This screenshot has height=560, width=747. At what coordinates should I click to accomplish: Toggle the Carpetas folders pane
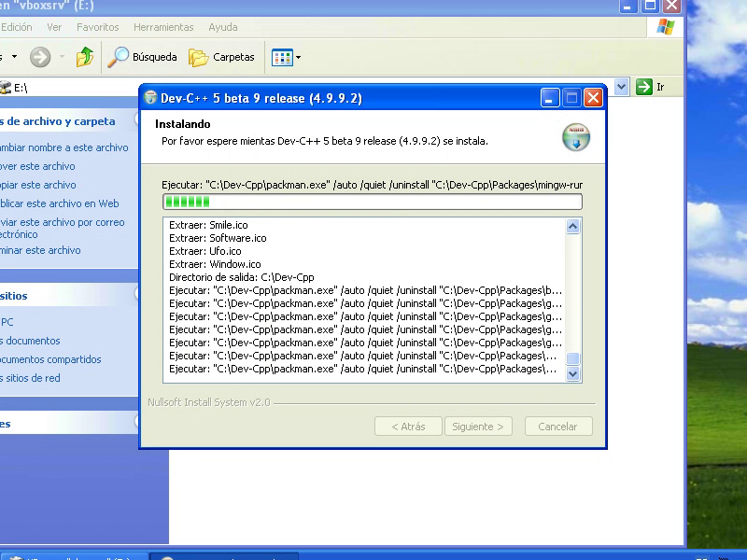point(222,57)
